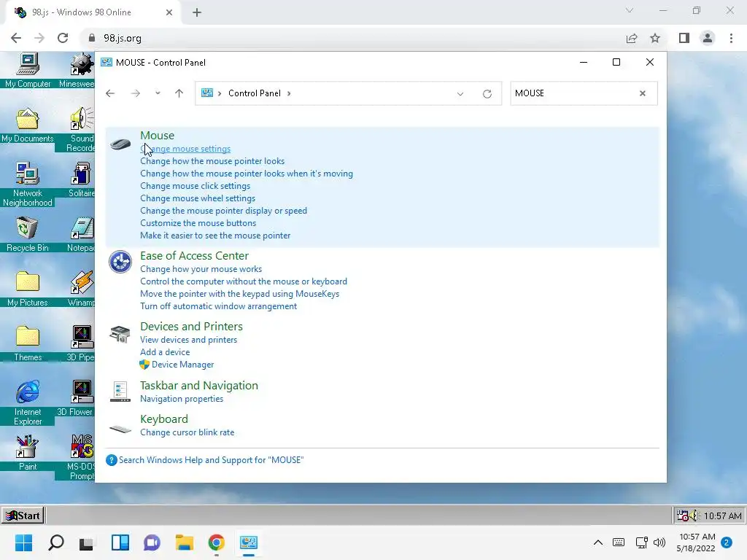This screenshot has width=747, height=560.
Task: Click the Windows 98 Start button
Action: tap(23, 516)
